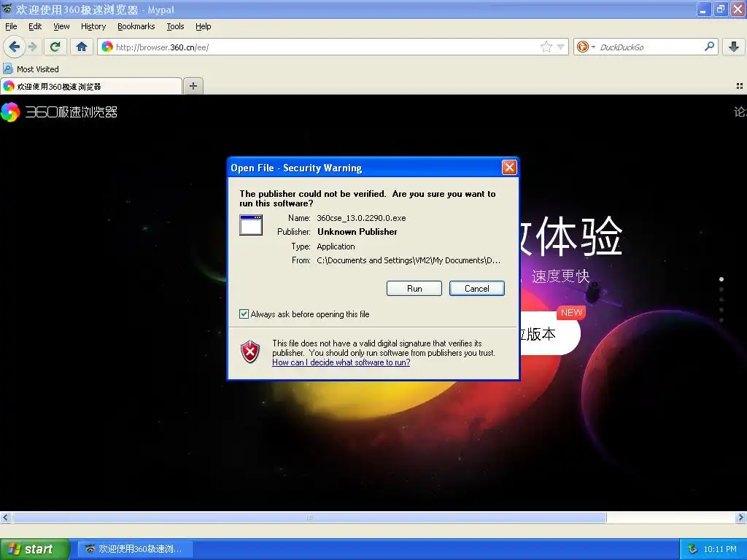This screenshot has height=560, width=747.
Task: Click the system tray network icon
Action: click(x=692, y=549)
